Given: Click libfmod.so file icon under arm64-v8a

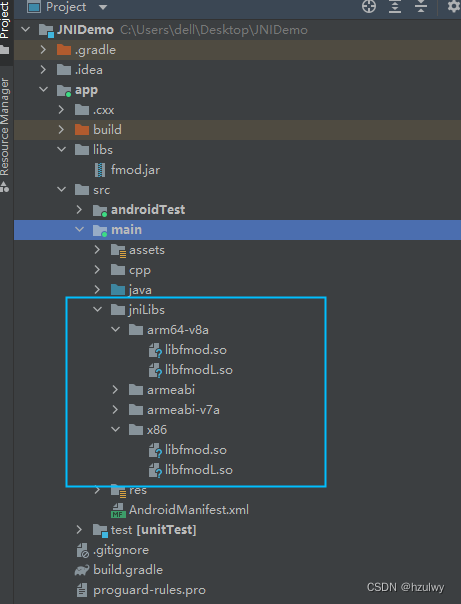Looking at the screenshot, I should click(x=155, y=351).
